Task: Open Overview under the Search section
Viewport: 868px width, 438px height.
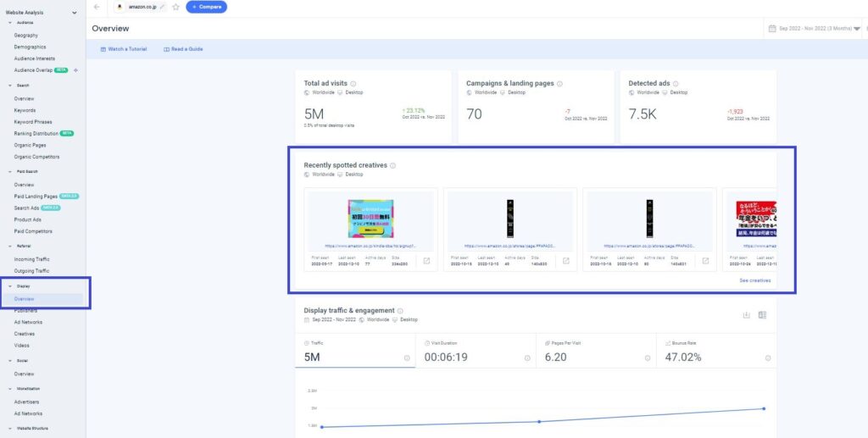Action: coord(24,99)
